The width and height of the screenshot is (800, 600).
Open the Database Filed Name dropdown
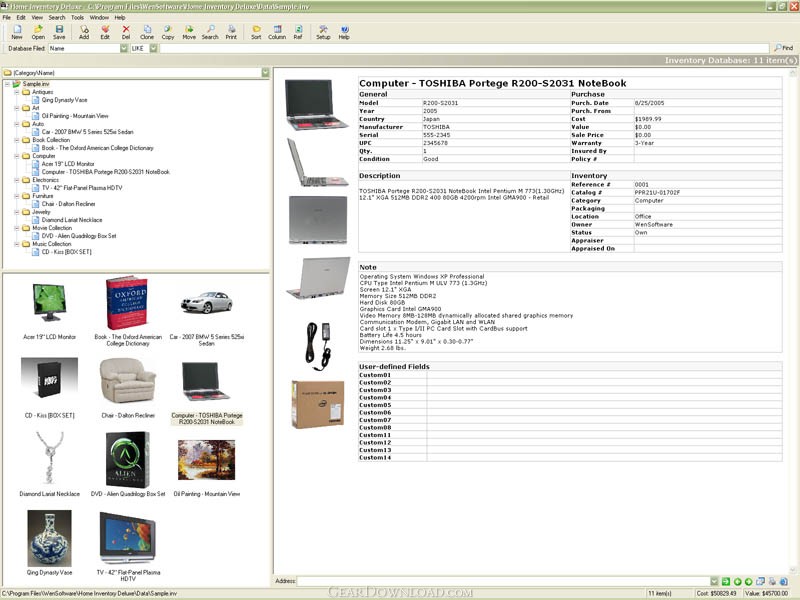click(x=123, y=48)
